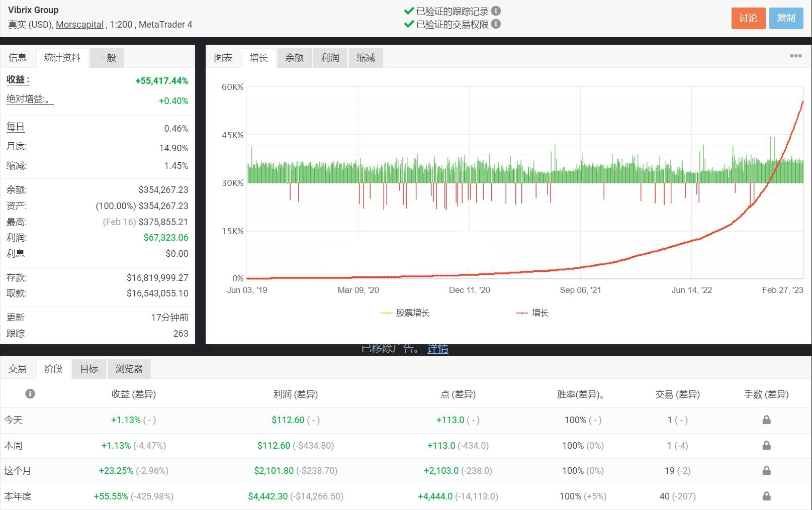Click lock icon in 今天 row
Screen dimensions: 812x510
[x=766, y=420]
